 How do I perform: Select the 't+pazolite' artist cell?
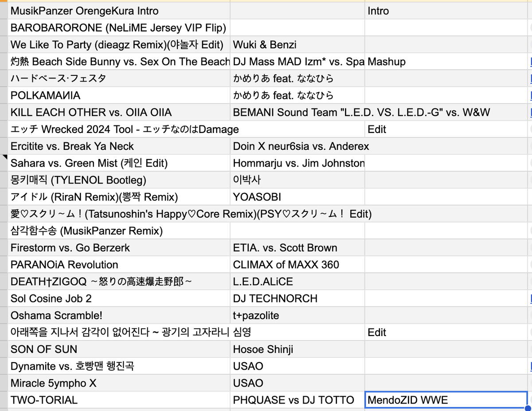(297, 315)
